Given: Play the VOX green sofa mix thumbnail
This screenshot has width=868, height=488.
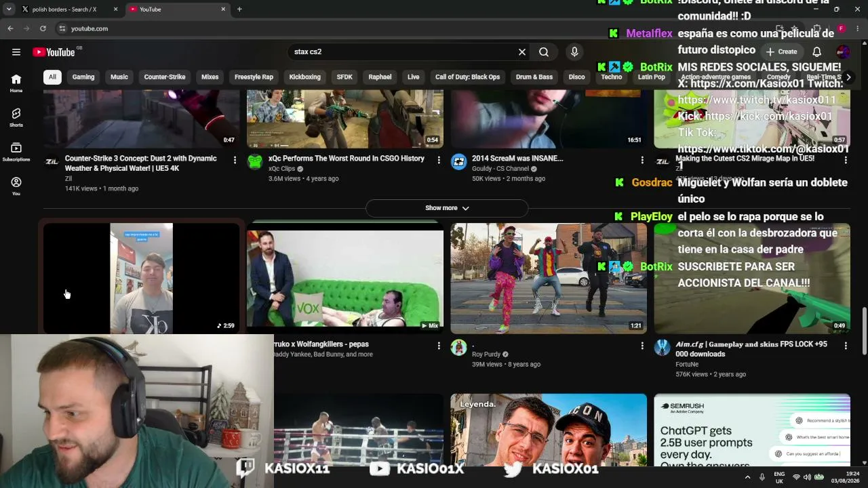Looking at the screenshot, I should point(345,279).
